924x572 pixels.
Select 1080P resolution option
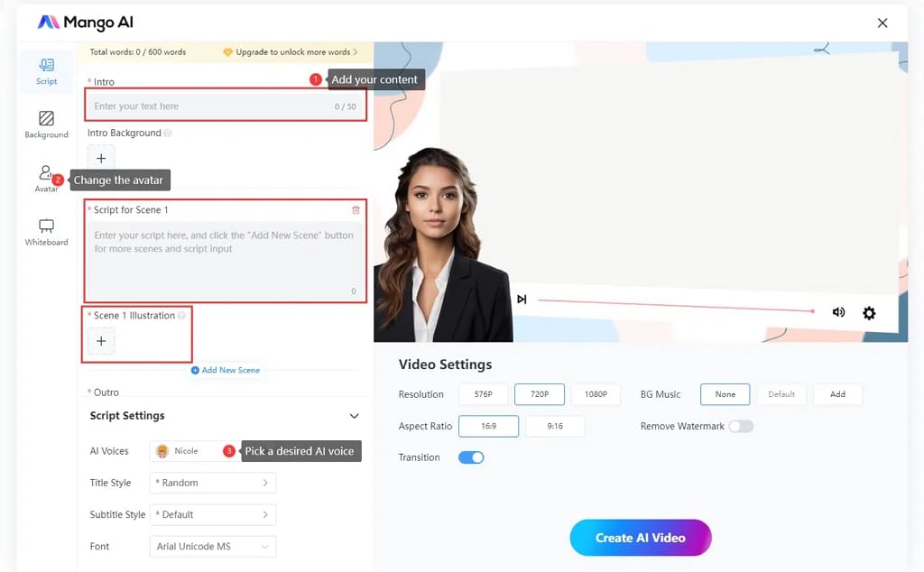coord(596,394)
